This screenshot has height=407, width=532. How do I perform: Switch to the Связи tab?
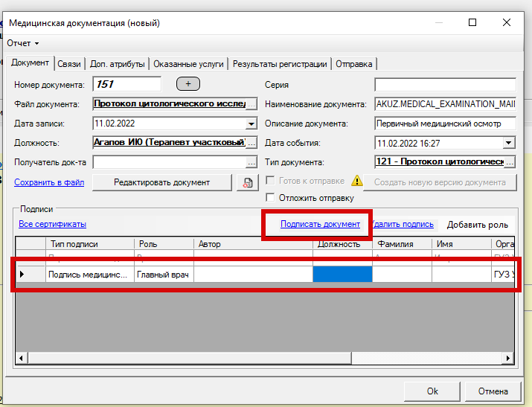69,64
